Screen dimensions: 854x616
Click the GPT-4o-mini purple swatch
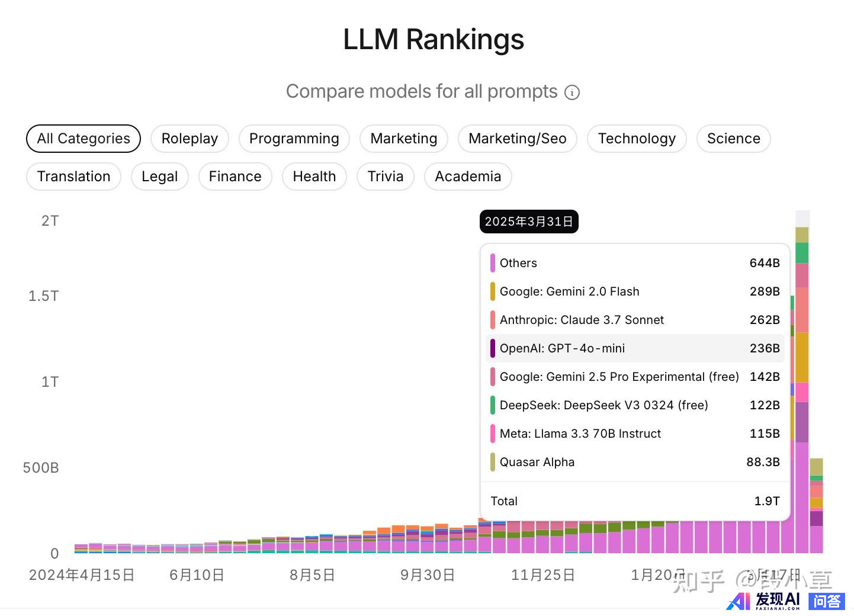click(493, 348)
